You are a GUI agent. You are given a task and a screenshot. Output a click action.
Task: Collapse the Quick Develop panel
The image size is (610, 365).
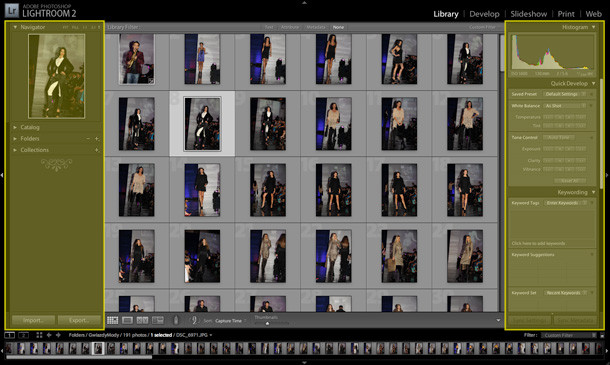(593, 83)
